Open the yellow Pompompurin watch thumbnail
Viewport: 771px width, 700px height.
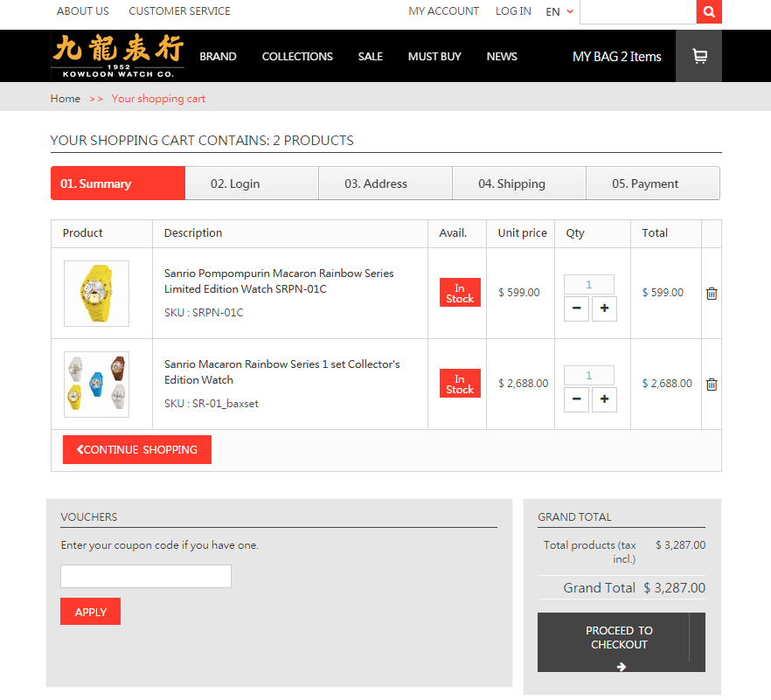[x=96, y=294]
